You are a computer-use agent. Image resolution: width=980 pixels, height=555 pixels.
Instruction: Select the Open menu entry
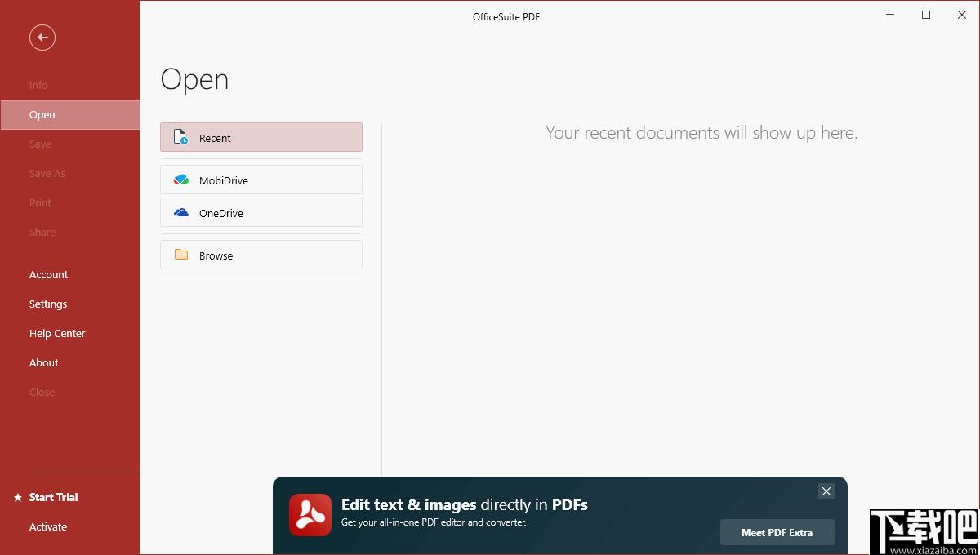(70, 115)
